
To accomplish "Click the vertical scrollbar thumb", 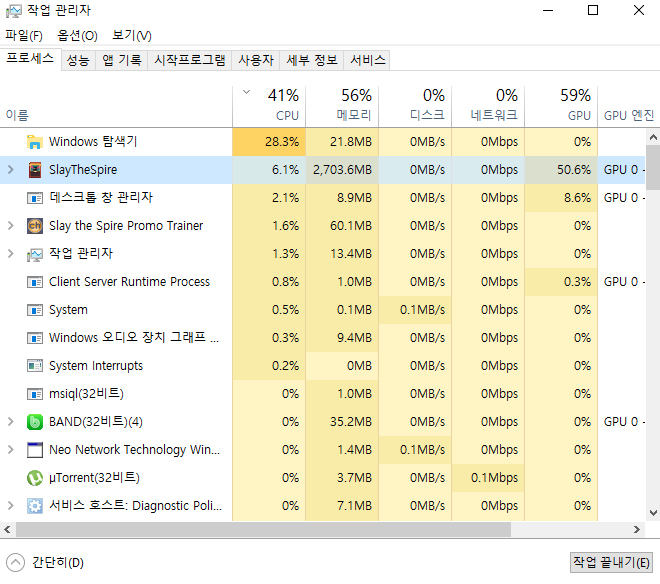I will click(653, 168).
